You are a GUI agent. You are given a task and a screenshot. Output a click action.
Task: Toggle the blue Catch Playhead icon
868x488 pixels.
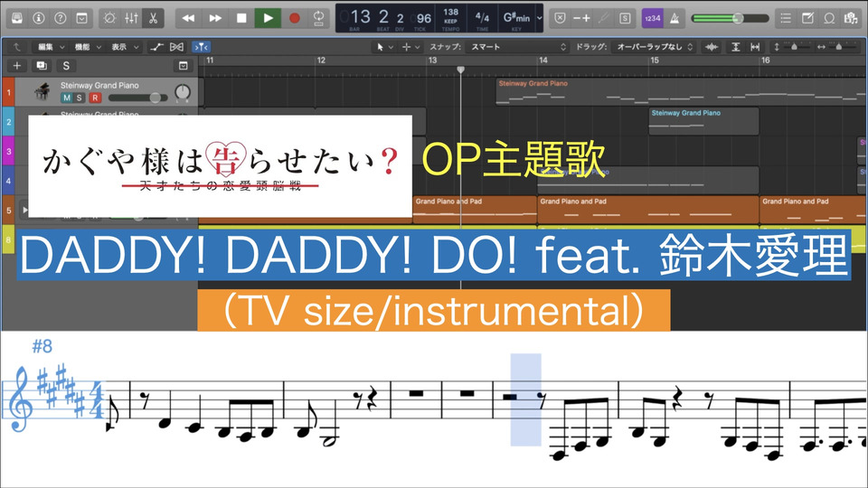pos(201,47)
